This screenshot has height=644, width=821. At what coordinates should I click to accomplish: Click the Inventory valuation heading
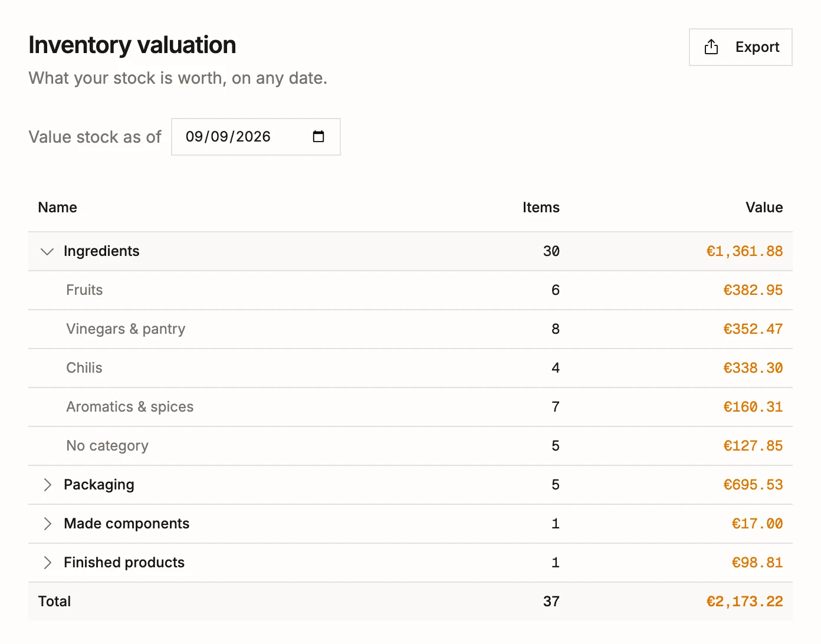tap(132, 45)
